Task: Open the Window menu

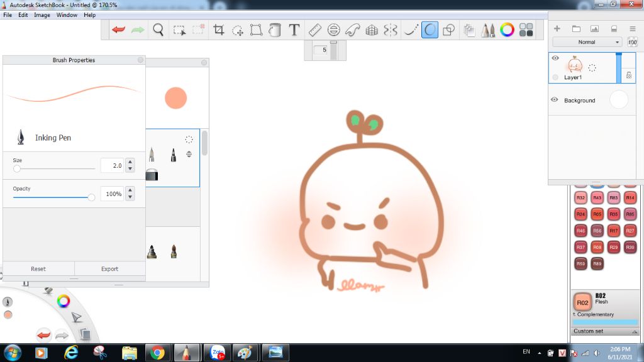Action: [67, 15]
